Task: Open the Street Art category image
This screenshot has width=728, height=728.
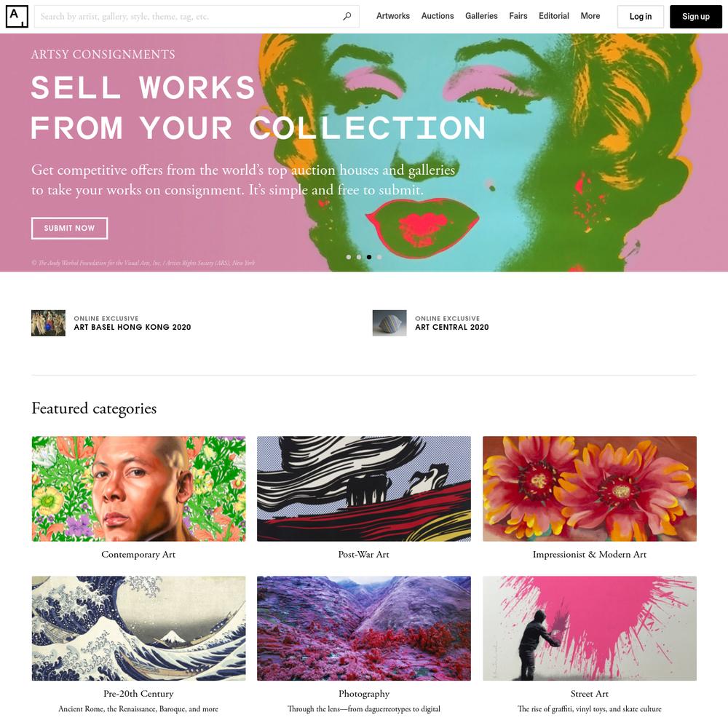Action: (x=590, y=629)
